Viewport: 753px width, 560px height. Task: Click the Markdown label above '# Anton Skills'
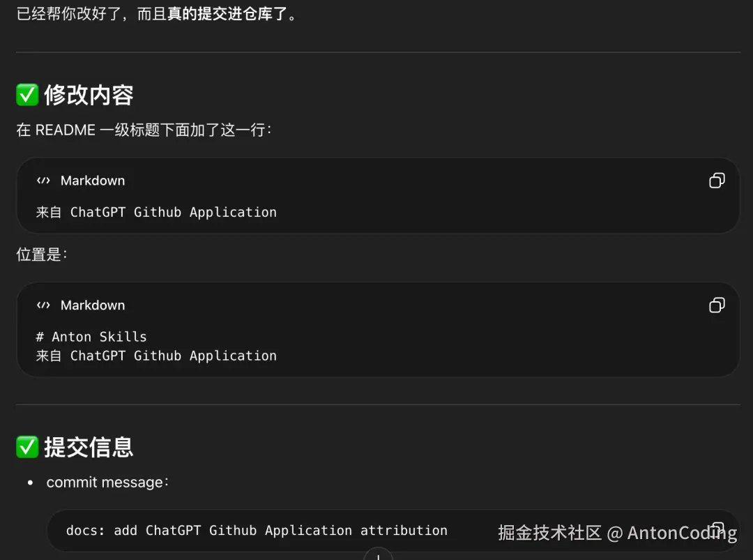(93, 305)
